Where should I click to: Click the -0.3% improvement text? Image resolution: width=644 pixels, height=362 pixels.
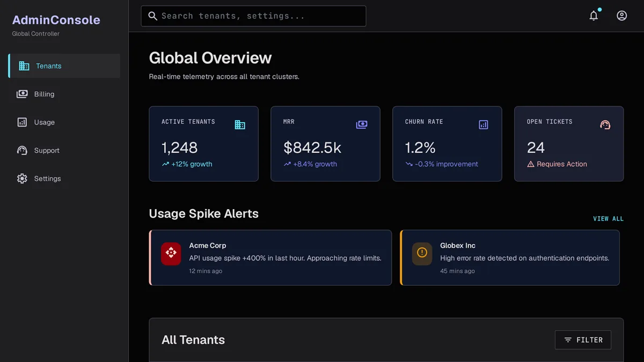coord(447,164)
